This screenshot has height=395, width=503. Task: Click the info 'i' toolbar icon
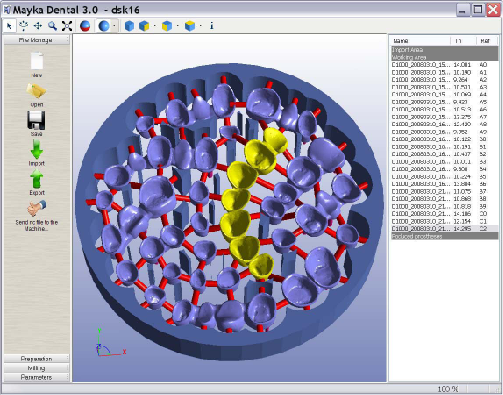click(212, 26)
